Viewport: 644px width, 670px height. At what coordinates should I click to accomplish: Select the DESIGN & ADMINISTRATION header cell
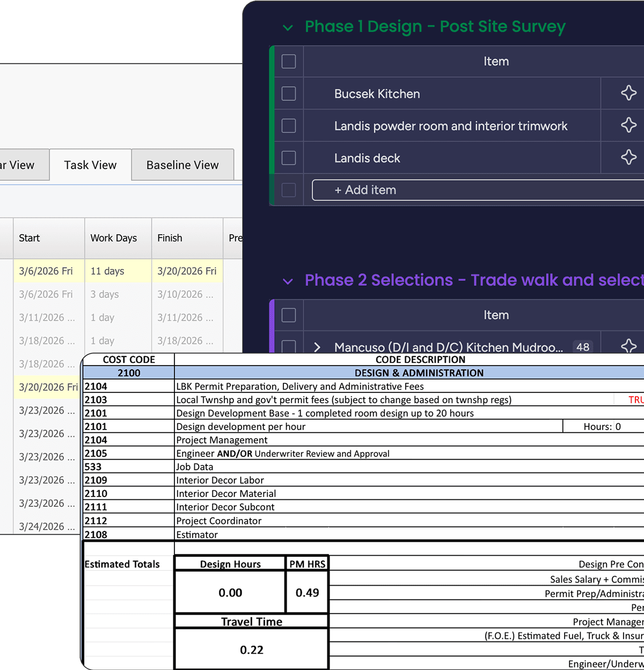409,373
